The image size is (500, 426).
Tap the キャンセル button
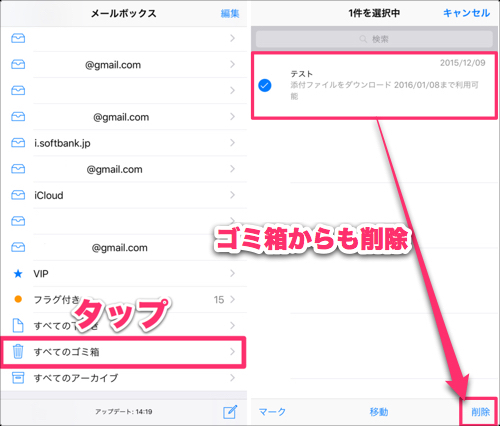(x=466, y=13)
